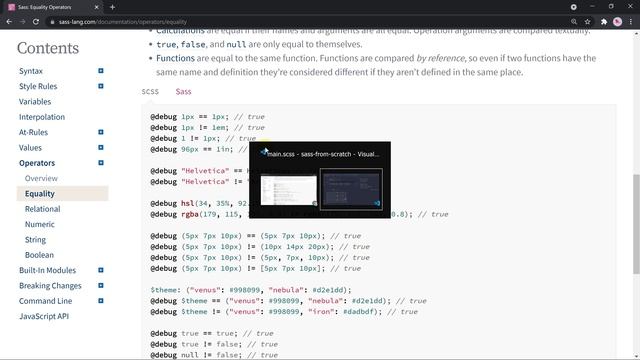The width and height of the screenshot is (640, 360).
Task: Click the site lock icon in address bar
Action: pyautogui.click(x=52, y=22)
